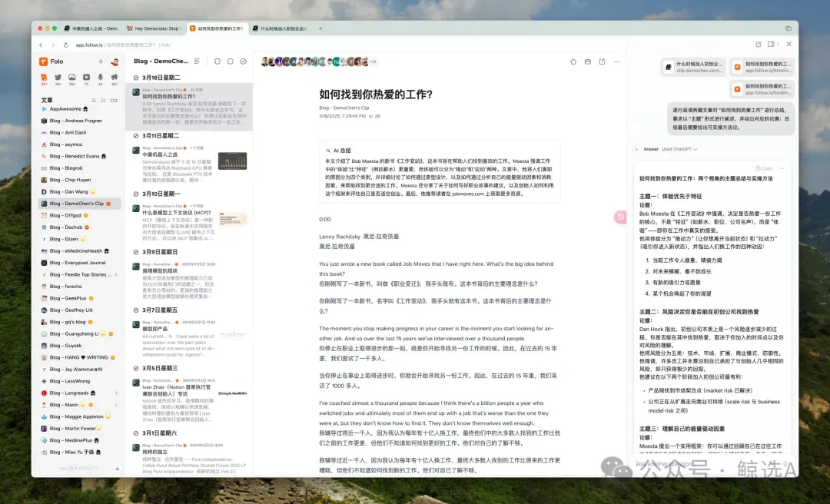Open the Notifications megaphone feed view

click(115, 78)
